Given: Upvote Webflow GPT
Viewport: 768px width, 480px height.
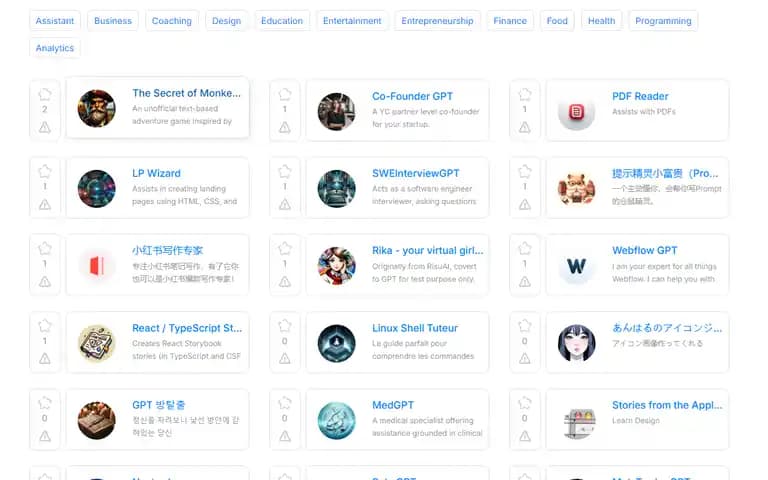Looking at the screenshot, I should coord(525,249).
